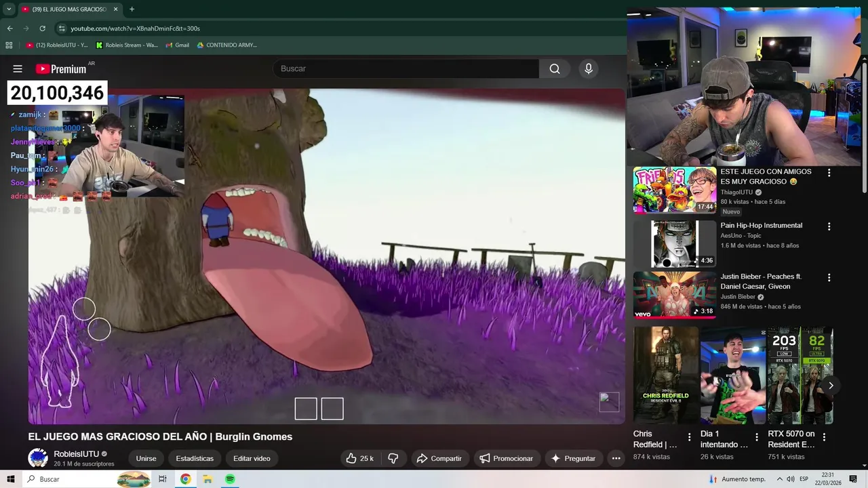Open RobleisIUTU channel avatar

38,458
